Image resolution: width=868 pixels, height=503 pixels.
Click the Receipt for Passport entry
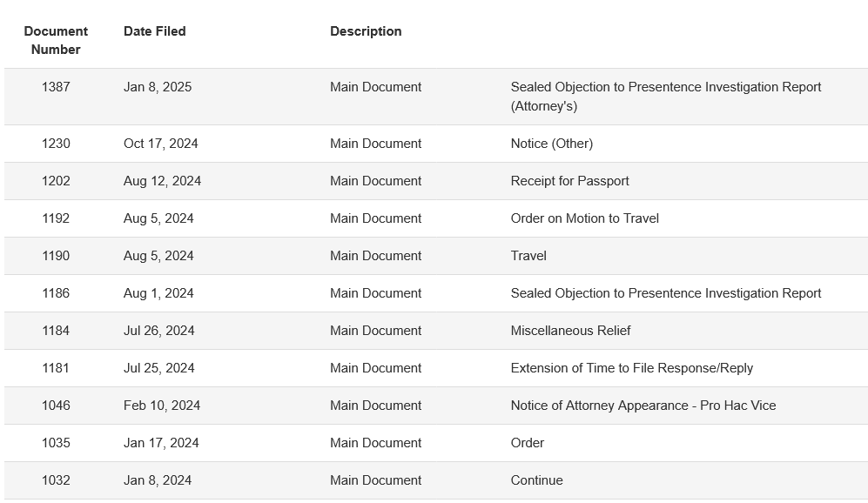569,181
